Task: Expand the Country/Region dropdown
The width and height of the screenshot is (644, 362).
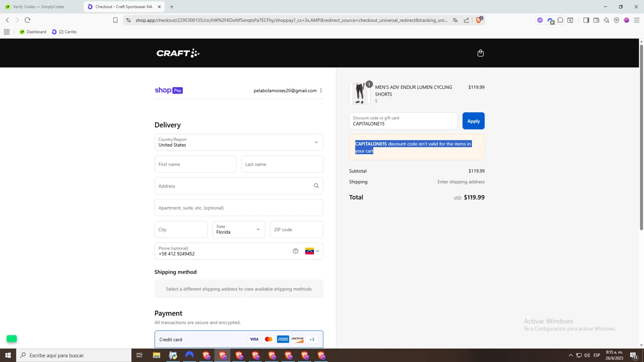Action: pyautogui.click(x=239, y=142)
